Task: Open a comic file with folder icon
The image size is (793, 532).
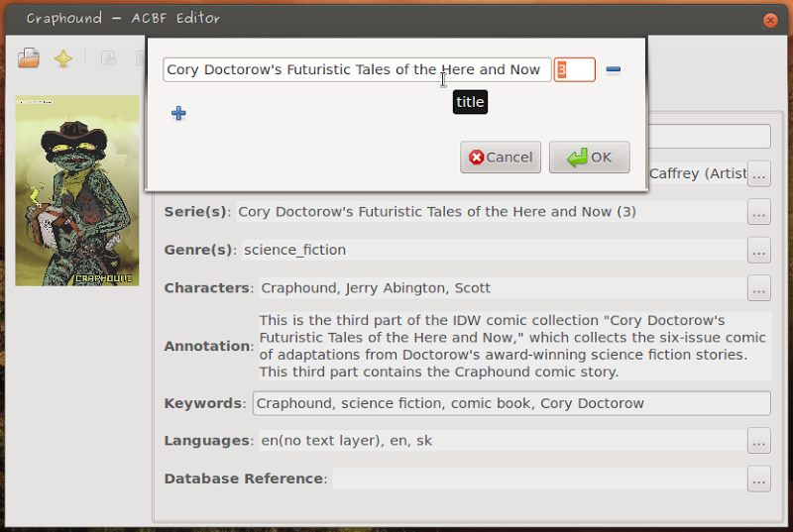Action: pos(29,58)
